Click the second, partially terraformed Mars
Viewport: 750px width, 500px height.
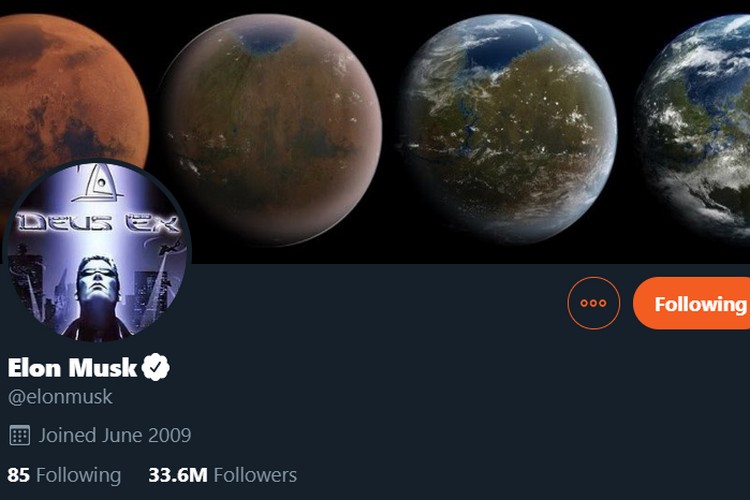(271, 130)
